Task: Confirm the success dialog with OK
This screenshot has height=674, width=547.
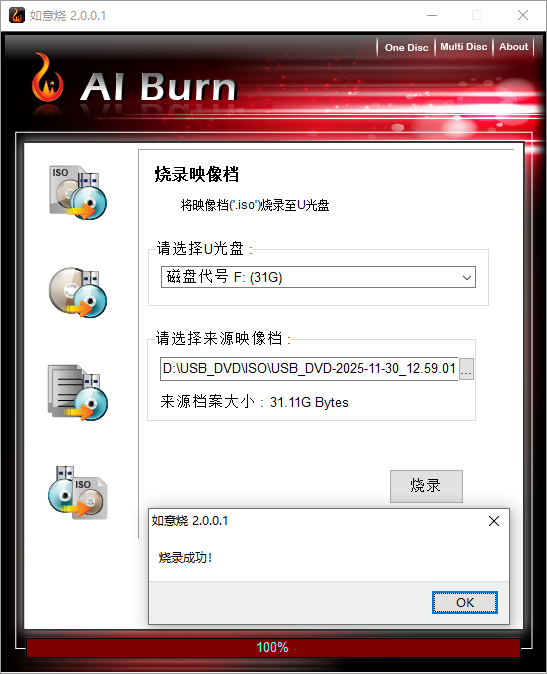Action: coord(464,602)
